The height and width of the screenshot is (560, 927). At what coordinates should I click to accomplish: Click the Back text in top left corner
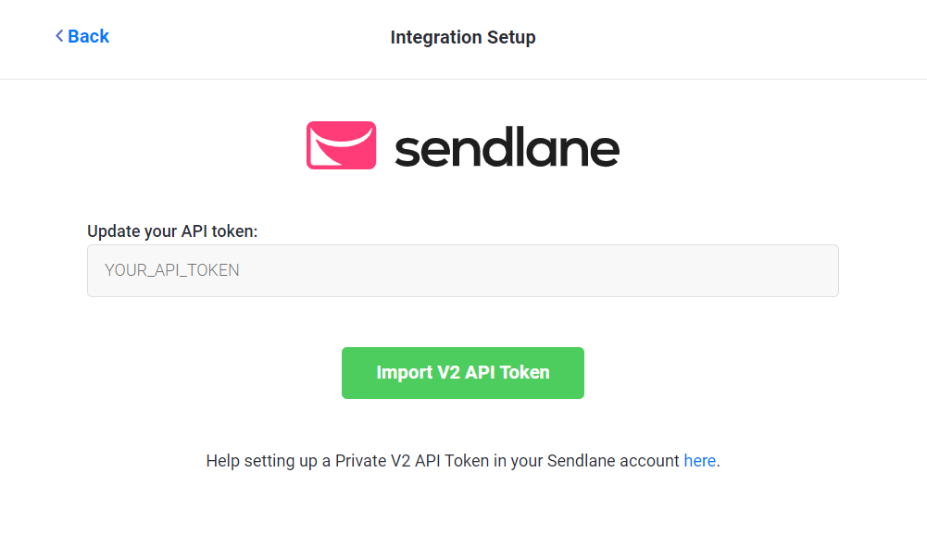pos(88,35)
